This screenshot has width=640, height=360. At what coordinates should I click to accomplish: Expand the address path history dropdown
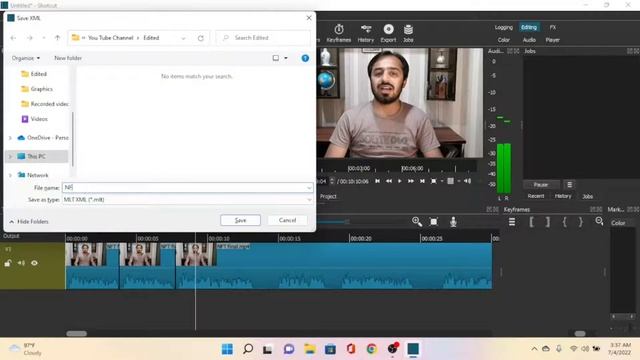click(x=183, y=38)
